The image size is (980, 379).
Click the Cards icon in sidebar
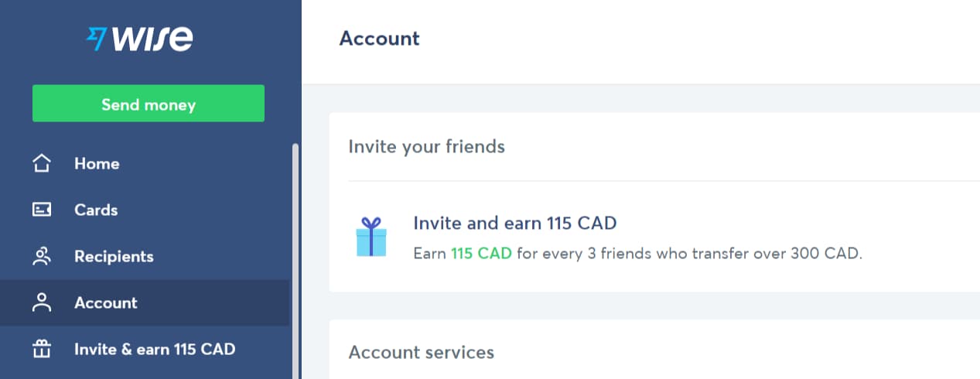click(x=42, y=210)
